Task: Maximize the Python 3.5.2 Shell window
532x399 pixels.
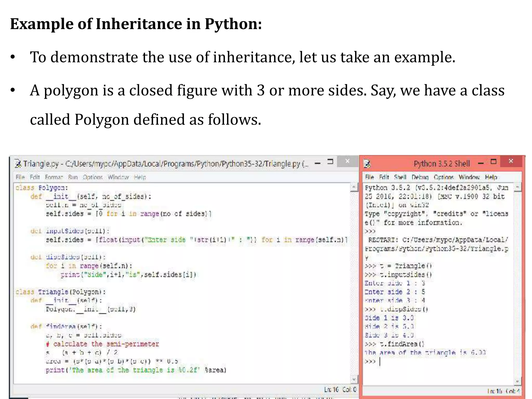Action: pyautogui.click(x=494, y=162)
